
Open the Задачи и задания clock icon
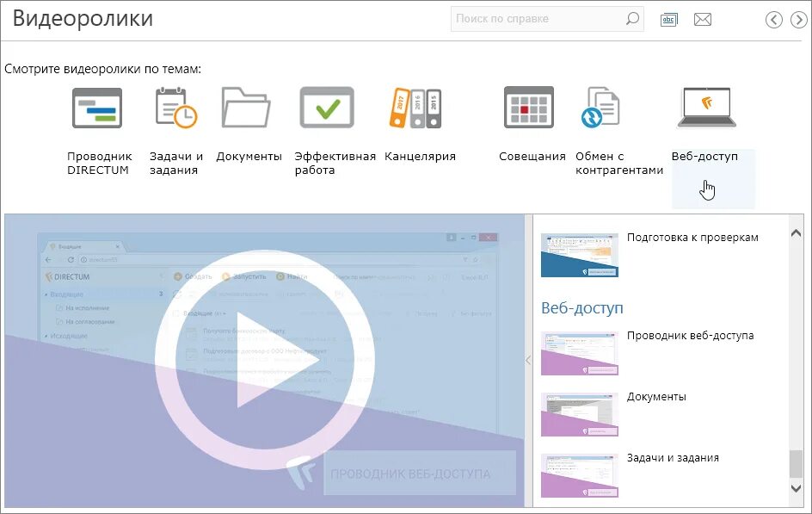pos(176,108)
